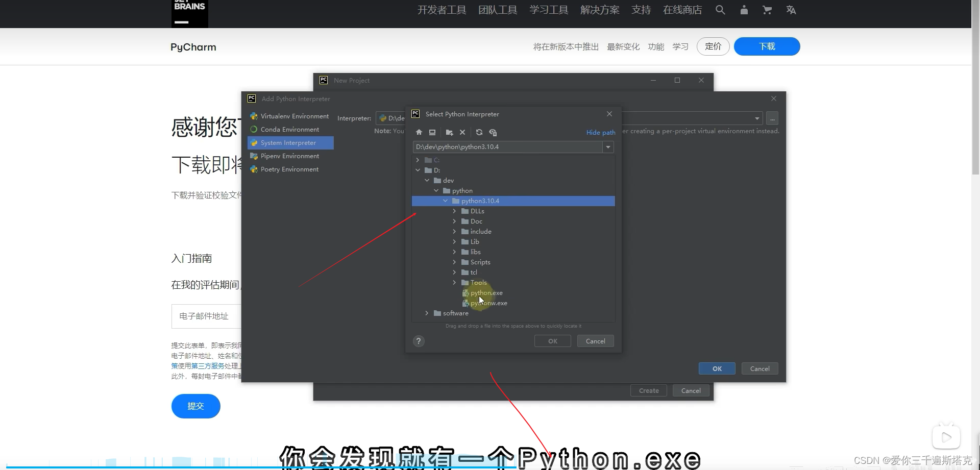980x470 pixels.
Task: Select Pipenv Environment in the interpreter list
Action: pyautogui.click(x=289, y=156)
